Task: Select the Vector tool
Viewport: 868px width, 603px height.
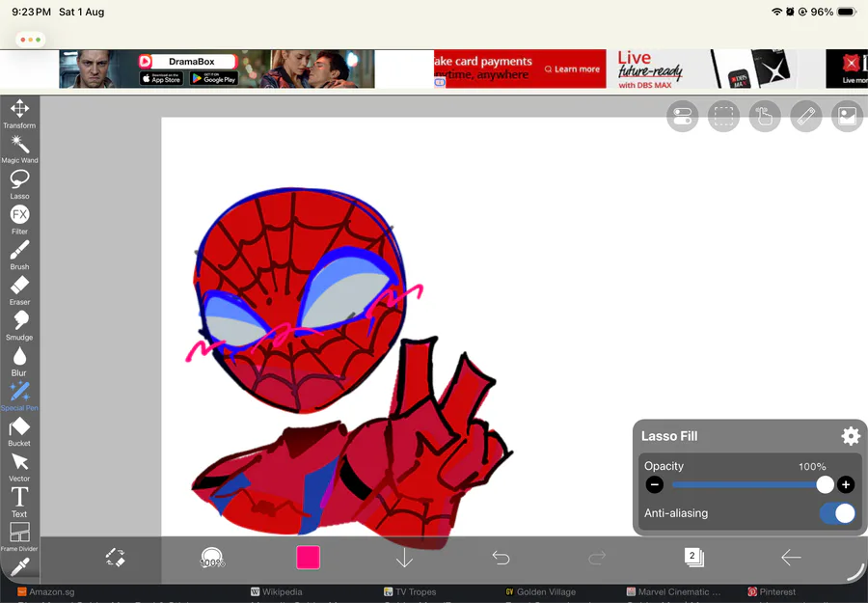Action: coord(19,467)
